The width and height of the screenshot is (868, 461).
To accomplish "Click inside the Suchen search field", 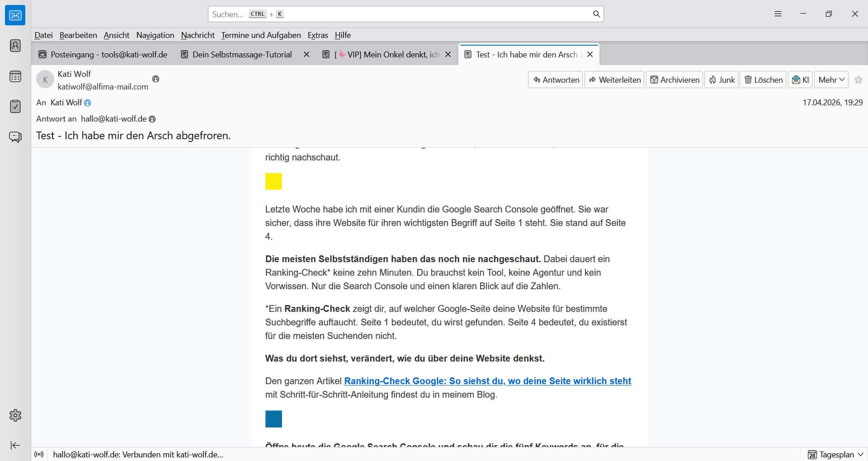I will [x=402, y=14].
